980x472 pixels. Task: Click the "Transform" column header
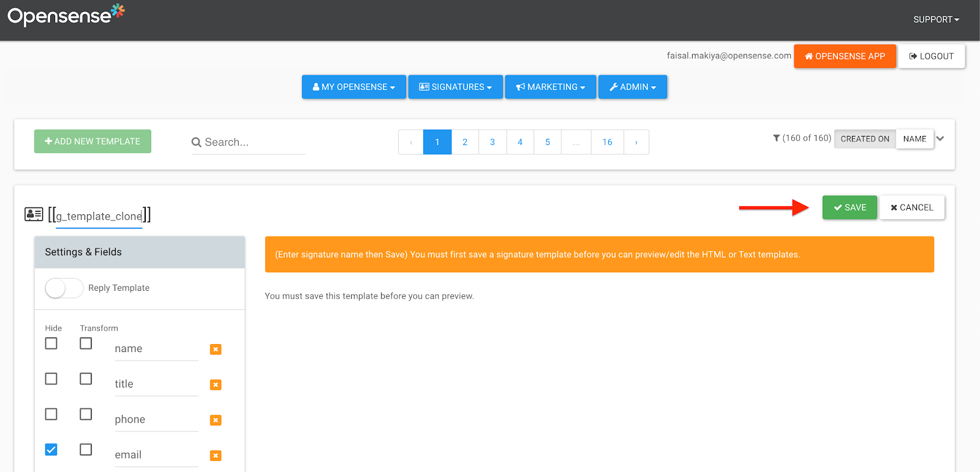click(x=99, y=328)
